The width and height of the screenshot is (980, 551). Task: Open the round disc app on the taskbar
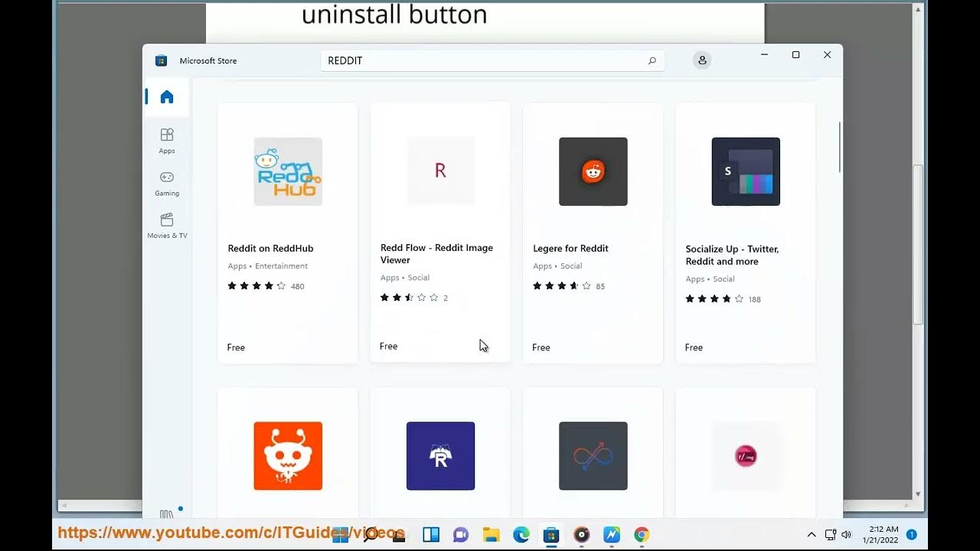[581, 535]
